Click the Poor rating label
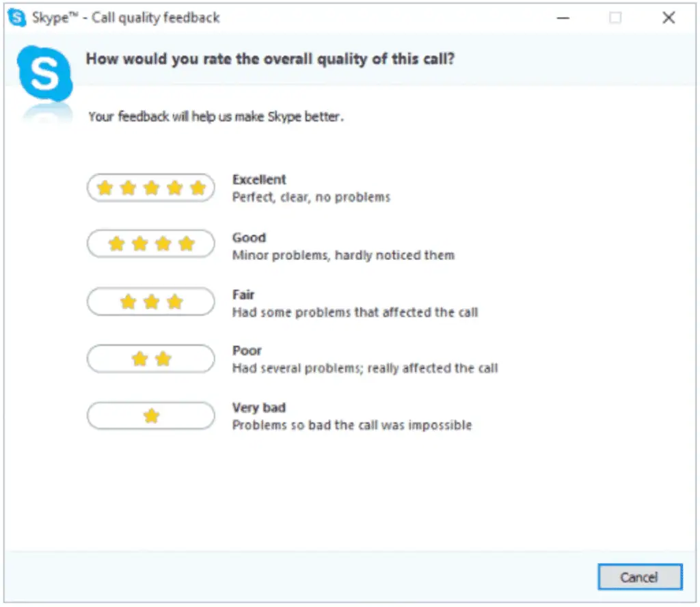The image size is (700, 607). 247,351
